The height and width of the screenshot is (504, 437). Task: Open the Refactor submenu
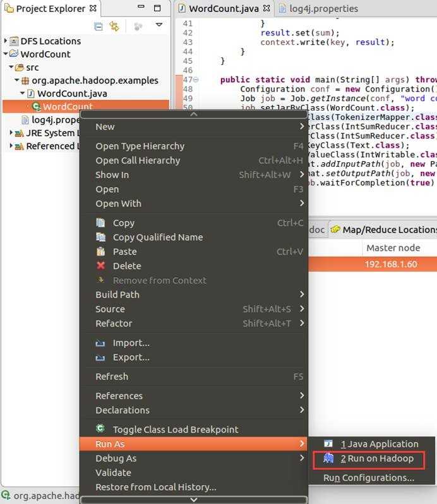click(x=194, y=323)
